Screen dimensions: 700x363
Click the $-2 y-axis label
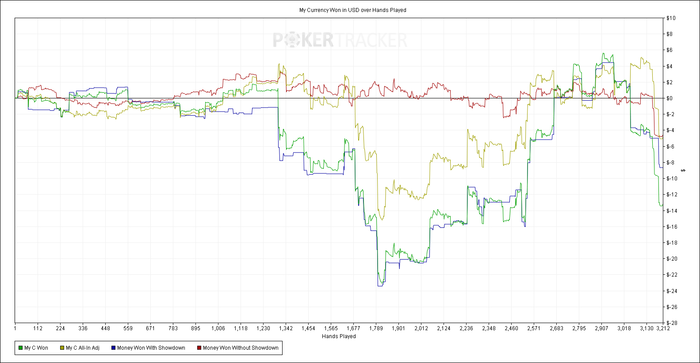[x=671, y=114]
